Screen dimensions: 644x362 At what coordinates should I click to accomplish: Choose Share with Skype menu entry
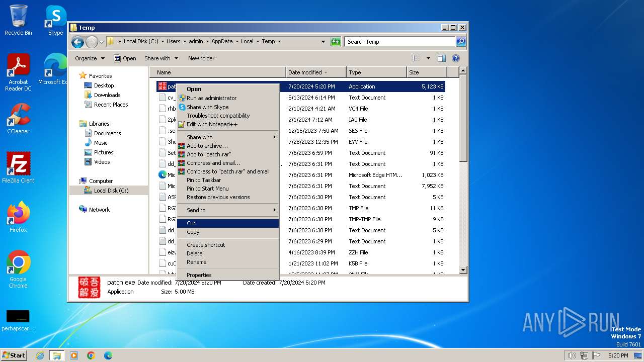pyautogui.click(x=228, y=107)
